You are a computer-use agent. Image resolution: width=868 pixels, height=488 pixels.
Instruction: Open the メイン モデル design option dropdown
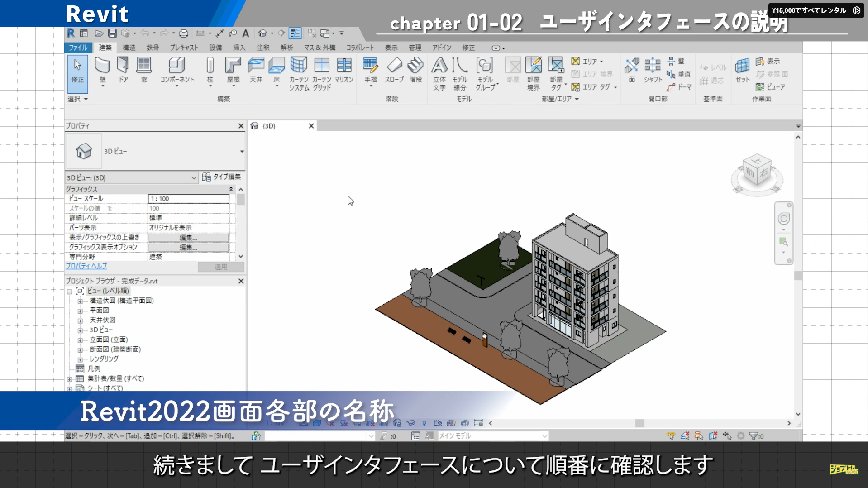(x=493, y=436)
